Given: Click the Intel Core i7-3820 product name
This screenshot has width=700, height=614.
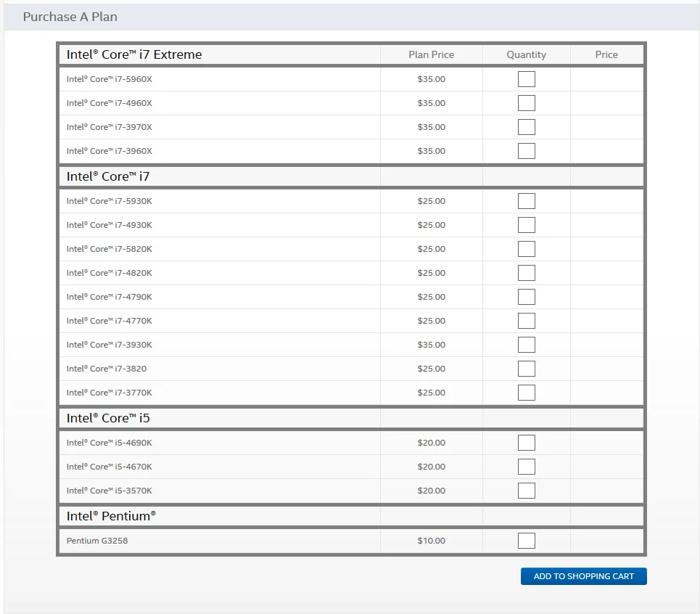Looking at the screenshot, I should 107,369.
